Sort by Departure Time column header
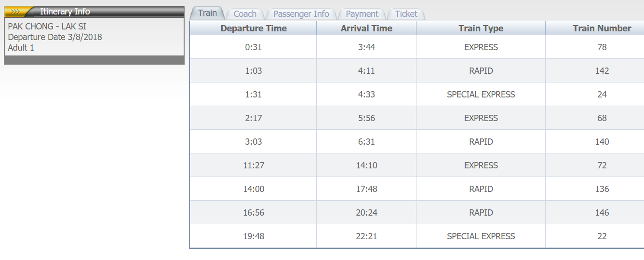644x260 pixels. (x=254, y=28)
